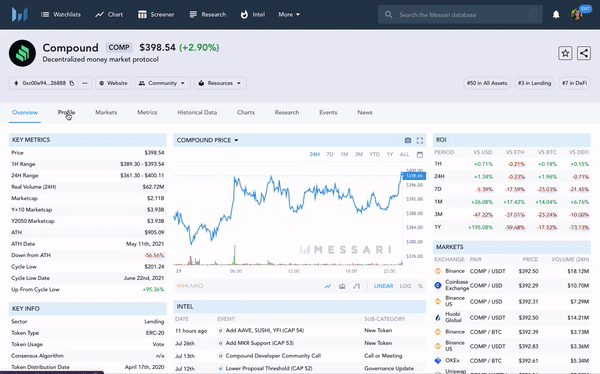Open Lower Proposal Threshold (CAP 52) event
The image size is (600, 374).
point(269,368)
